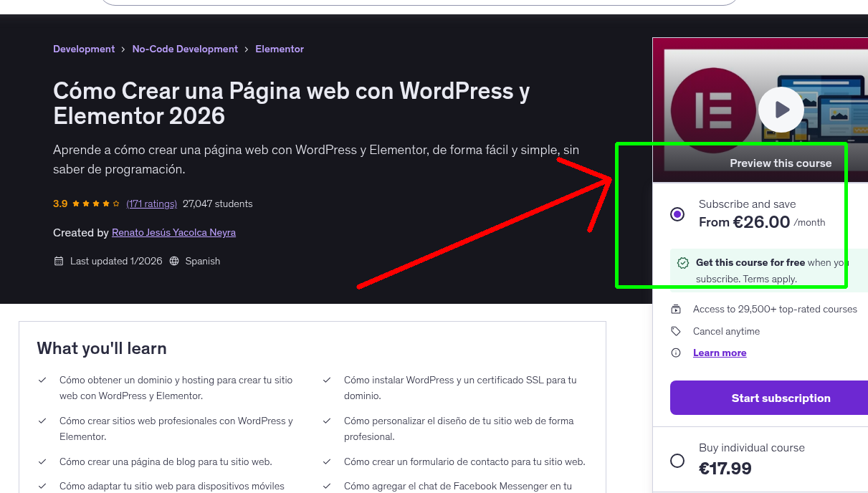Click the 'Last updated 1/2026' text
868x493 pixels.
(x=116, y=261)
